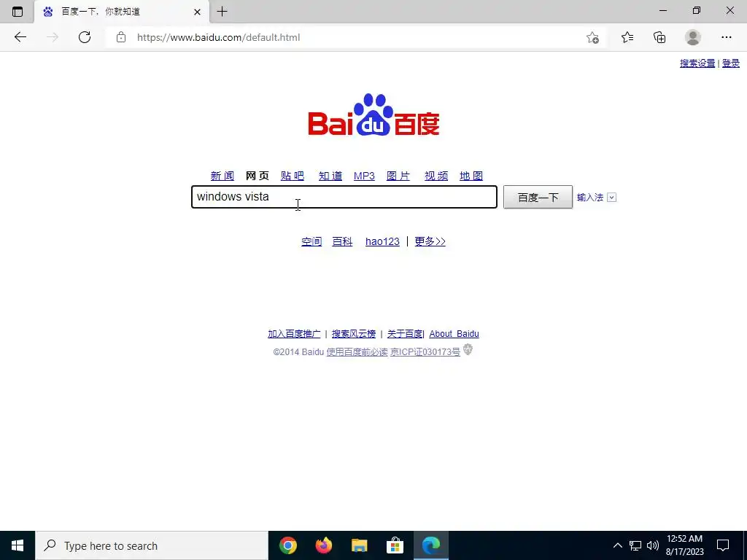Viewport: 747px width, 560px height.
Task: Open the 加入百度推广 link
Action: [294, 334]
